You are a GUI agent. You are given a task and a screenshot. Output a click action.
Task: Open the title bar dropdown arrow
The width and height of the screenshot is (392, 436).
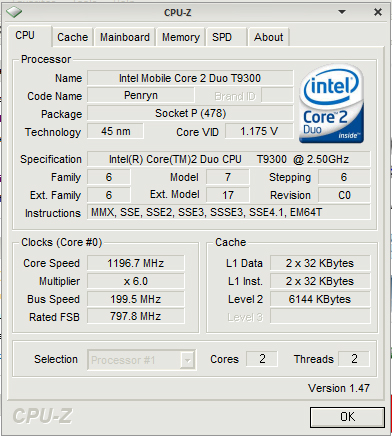pyautogui.click(x=342, y=12)
